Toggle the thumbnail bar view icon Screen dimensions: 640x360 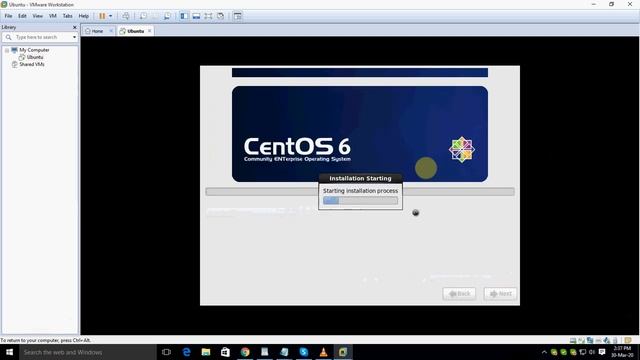click(196, 16)
